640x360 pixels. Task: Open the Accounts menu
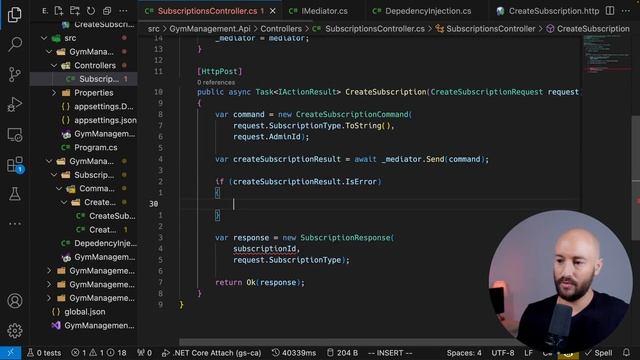coord(15,301)
